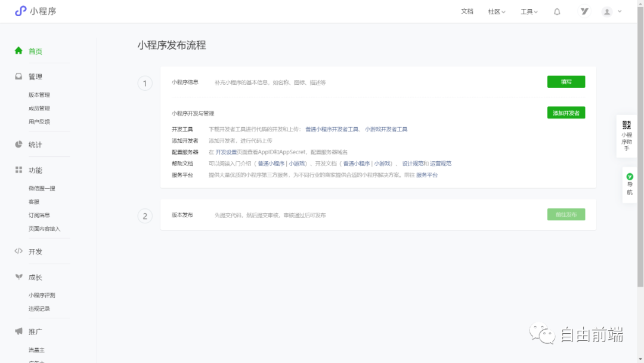Viewport: 644px width, 363px height.
Task: Click the 推广 promotion megaphone icon
Action: (x=20, y=331)
